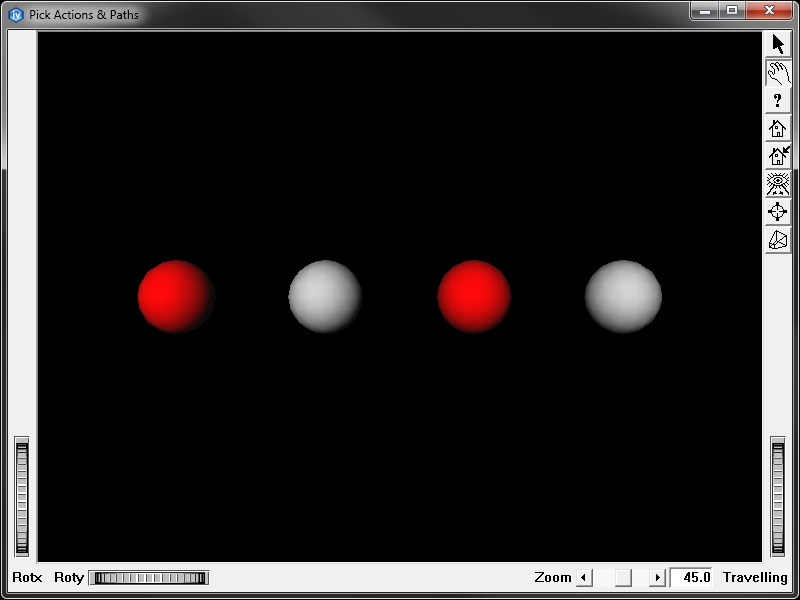This screenshot has height=600, width=800.
Task: Pick the red sphere right of center
Action: pyautogui.click(x=474, y=296)
